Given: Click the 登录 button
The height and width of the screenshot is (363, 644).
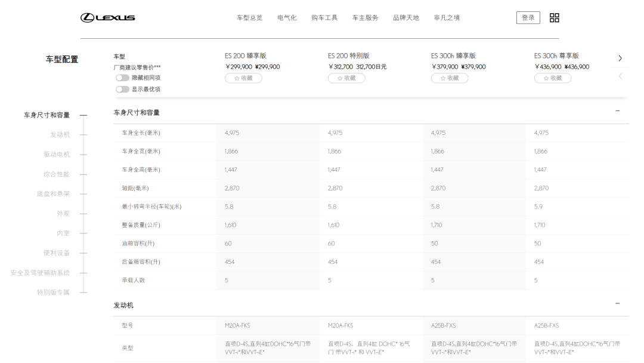Looking at the screenshot, I should pos(528,18).
